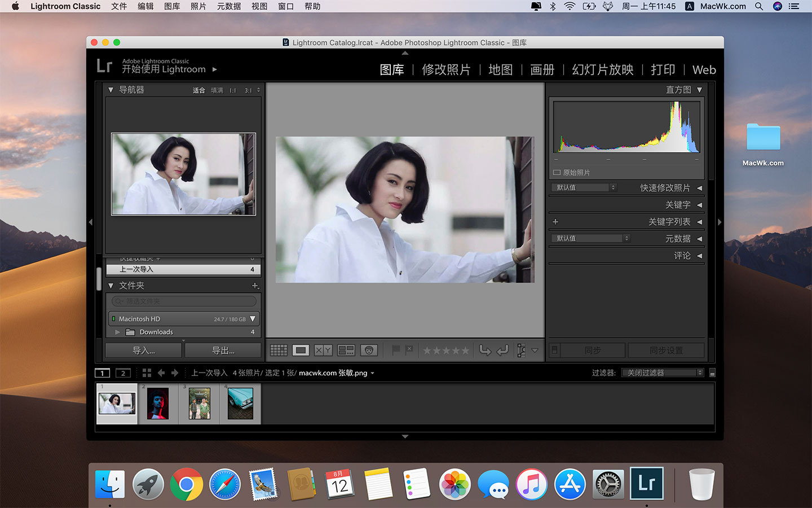Open the X|Y Compare view

323,351
